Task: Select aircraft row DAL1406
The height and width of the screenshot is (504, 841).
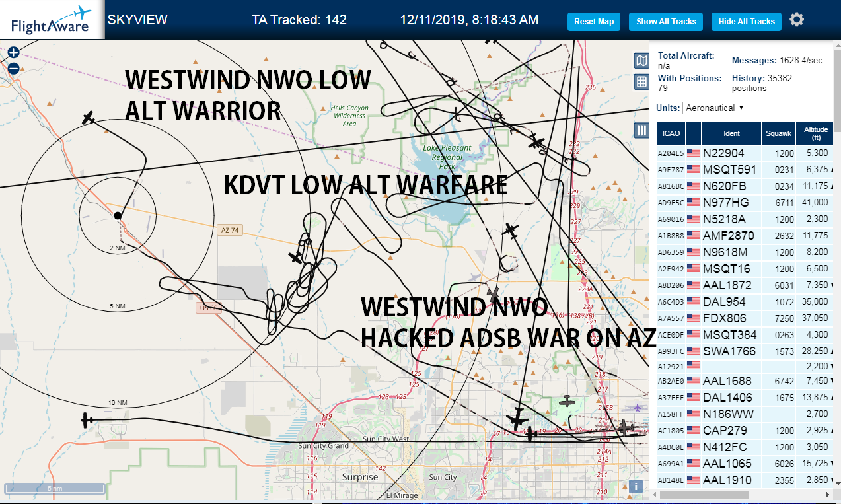Action: pyautogui.click(x=746, y=398)
